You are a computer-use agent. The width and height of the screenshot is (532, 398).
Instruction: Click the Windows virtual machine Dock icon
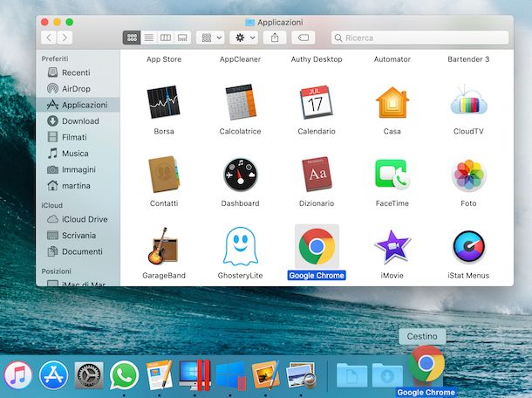coord(231,376)
